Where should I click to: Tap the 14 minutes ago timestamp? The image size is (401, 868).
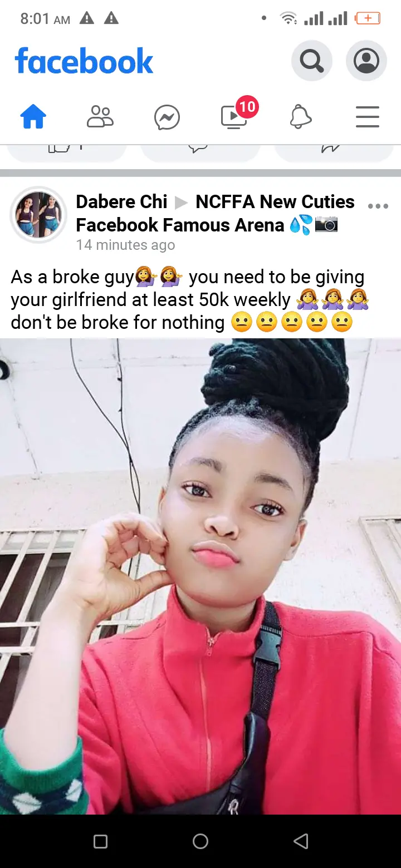point(125,245)
